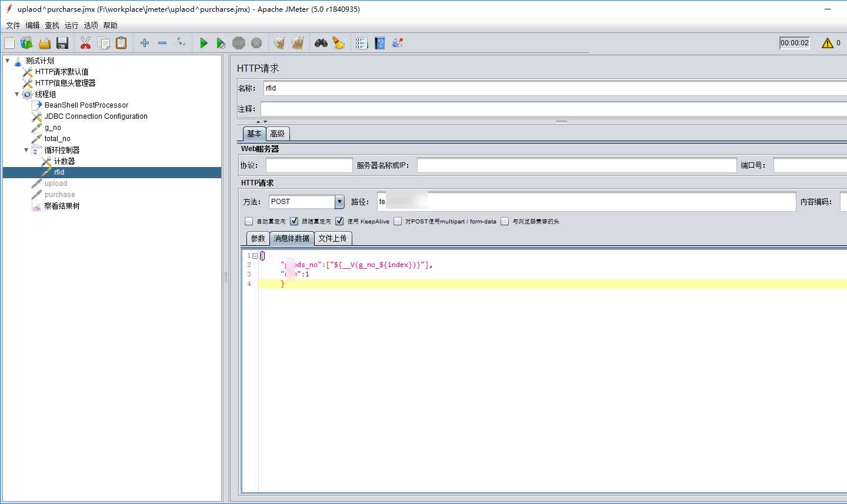Image resolution: width=847 pixels, height=504 pixels.
Task: Select 察看结果树 listener in the tree
Action: 62,206
